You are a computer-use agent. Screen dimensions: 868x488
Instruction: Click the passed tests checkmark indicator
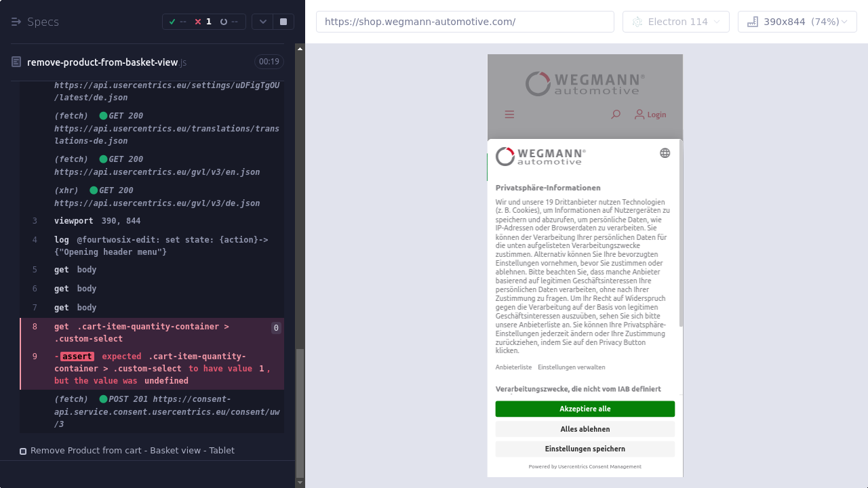click(178, 22)
